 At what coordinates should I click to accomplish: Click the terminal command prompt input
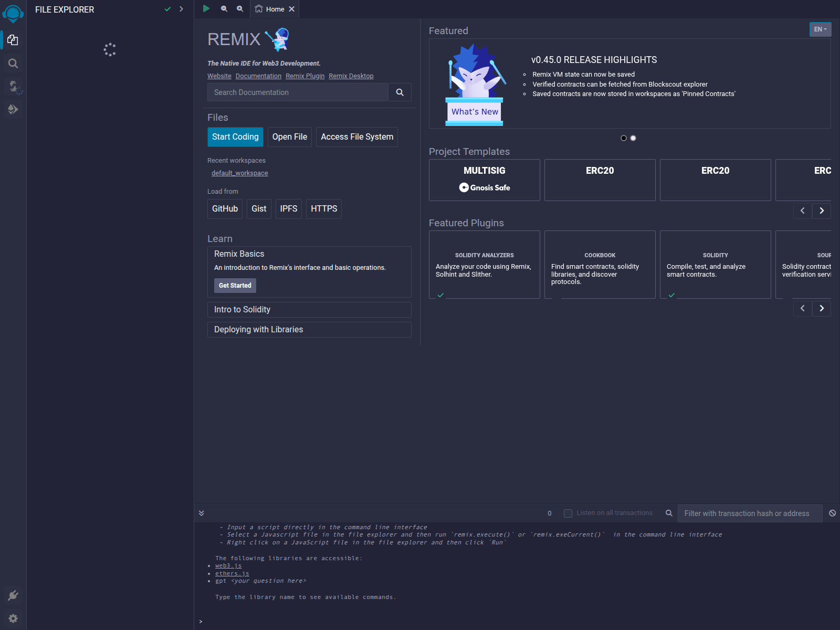pos(520,622)
